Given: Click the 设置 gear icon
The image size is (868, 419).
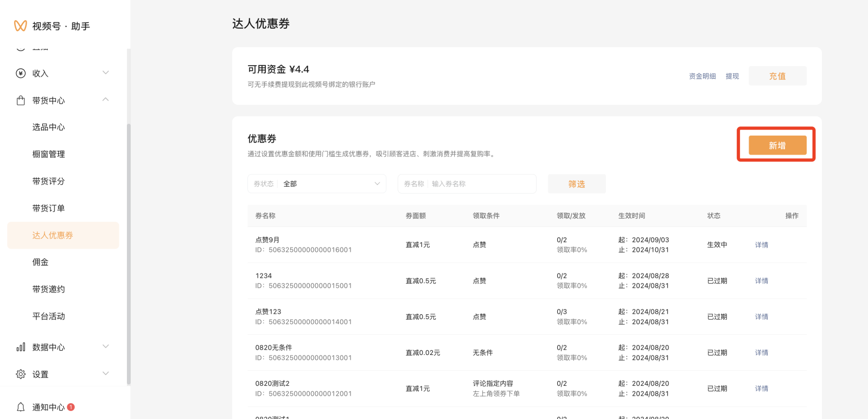Looking at the screenshot, I should tap(21, 374).
